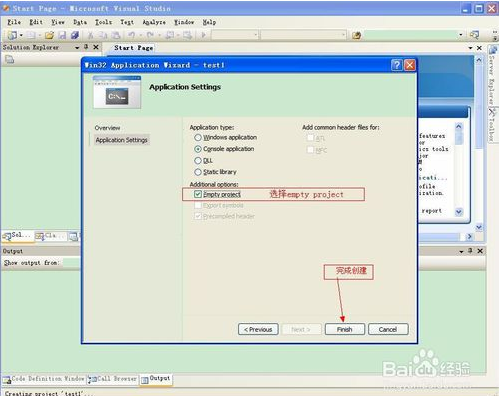Close the Start Page document tab
The width and height of the screenshot is (500, 396).
pyautogui.click(x=479, y=48)
